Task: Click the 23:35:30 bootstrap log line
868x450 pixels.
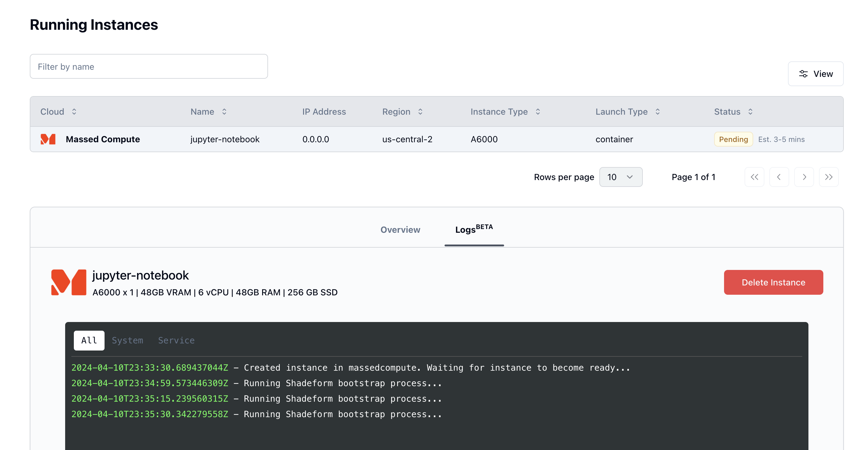Action: click(257, 414)
